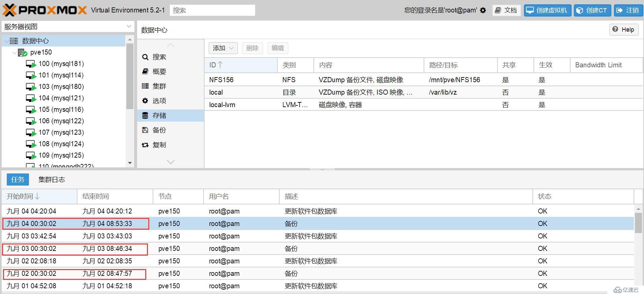Click the 删除 storage button
Image resolution: width=644 pixels, height=294 pixels.
[252, 48]
